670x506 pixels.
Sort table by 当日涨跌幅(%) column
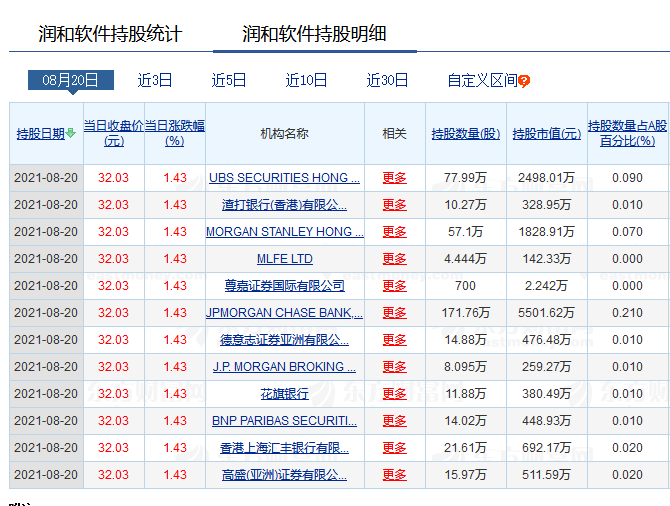(x=175, y=133)
